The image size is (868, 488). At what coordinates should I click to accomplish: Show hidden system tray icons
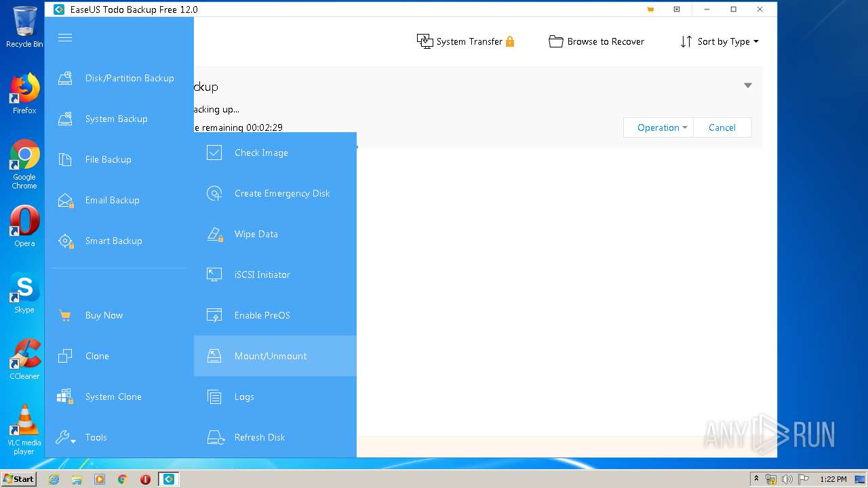(x=756, y=479)
